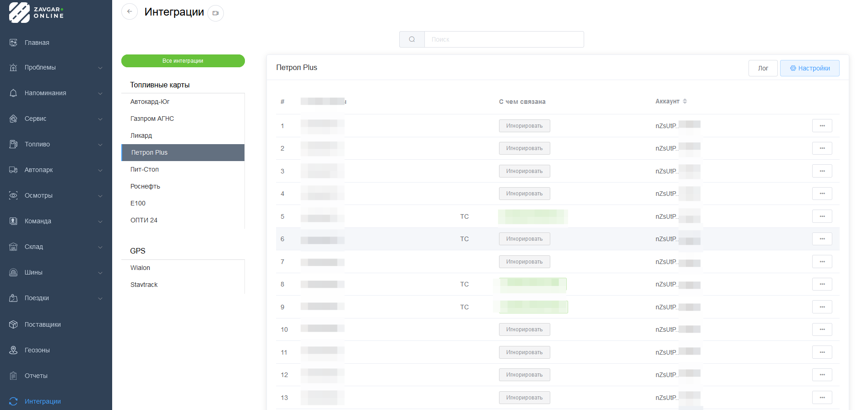This screenshot has width=868, height=410.
Task: Go back with the arrow button
Action: [130, 11]
